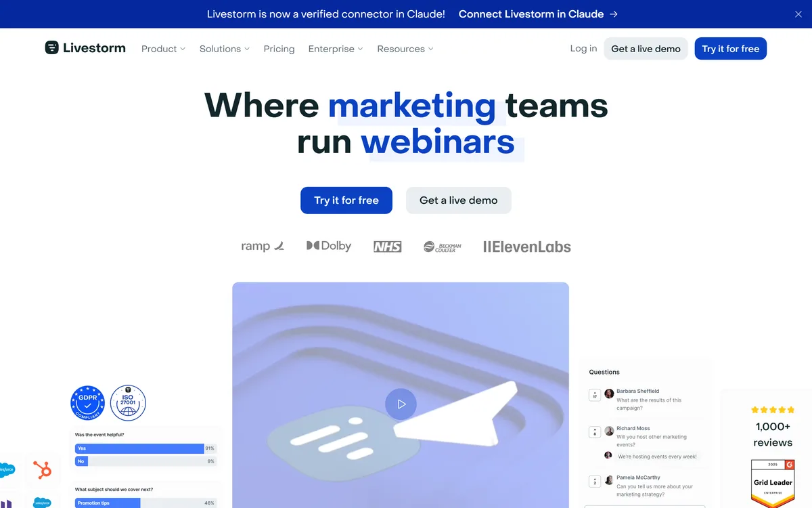This screenshot has width=812, height=508.
Task: Click the Dolby logo
Action: tap(329, 246)
